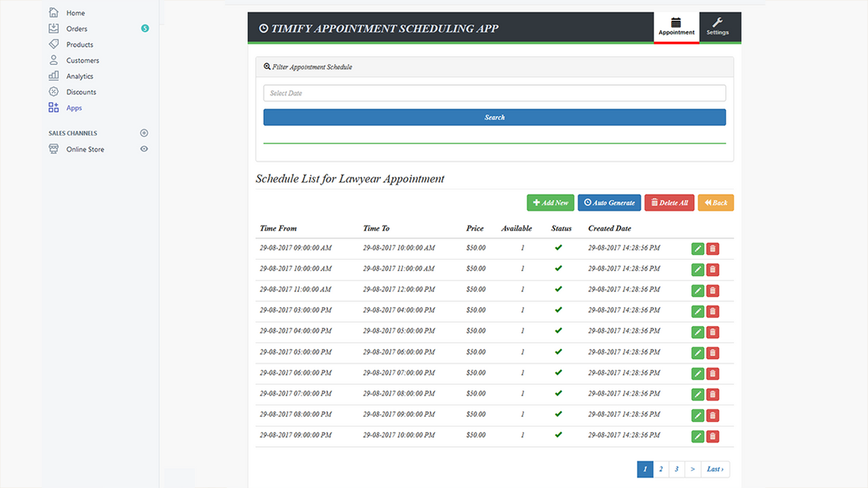Select page 1 in pagination
The image size is (868, 488).
coord(645,469)
